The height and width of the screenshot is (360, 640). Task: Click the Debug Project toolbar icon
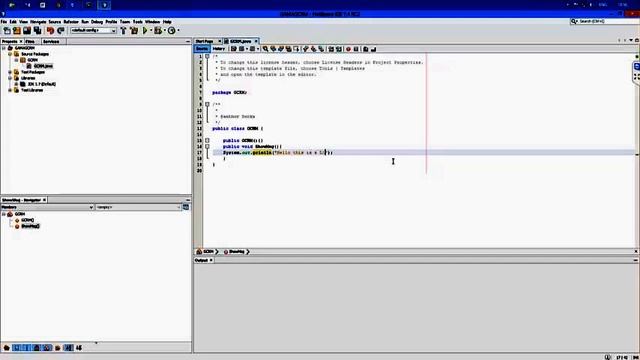(158, 31)
